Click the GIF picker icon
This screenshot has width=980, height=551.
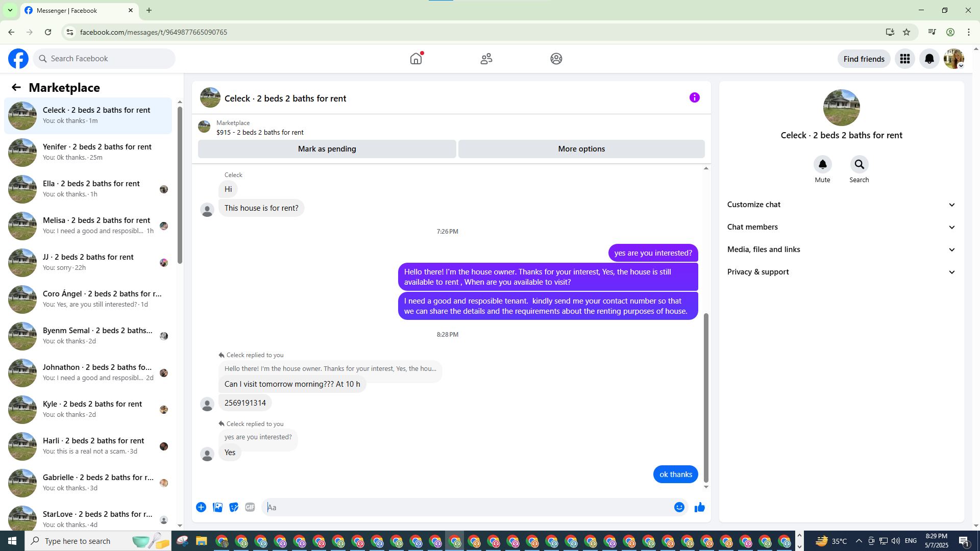(250, 507)
